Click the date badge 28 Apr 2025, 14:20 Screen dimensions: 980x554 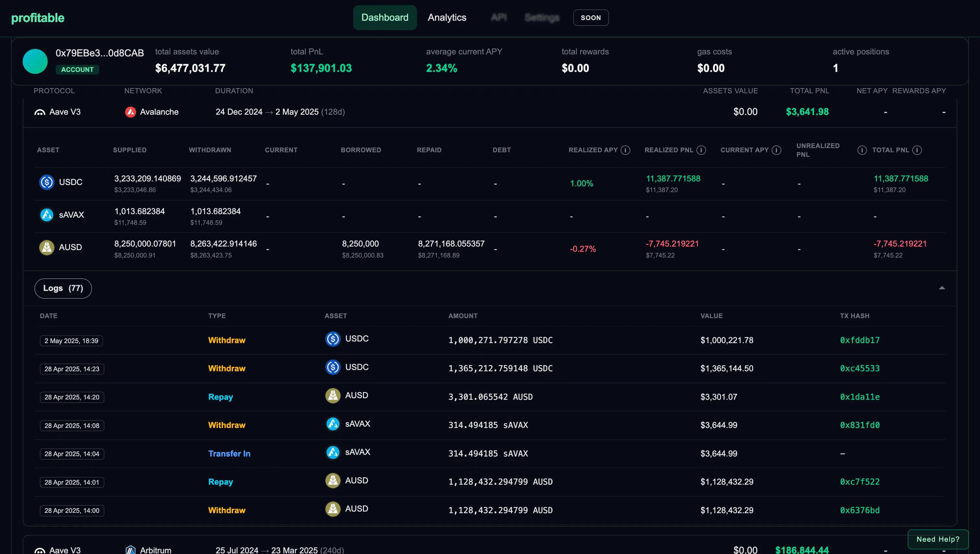coord(72,397)
